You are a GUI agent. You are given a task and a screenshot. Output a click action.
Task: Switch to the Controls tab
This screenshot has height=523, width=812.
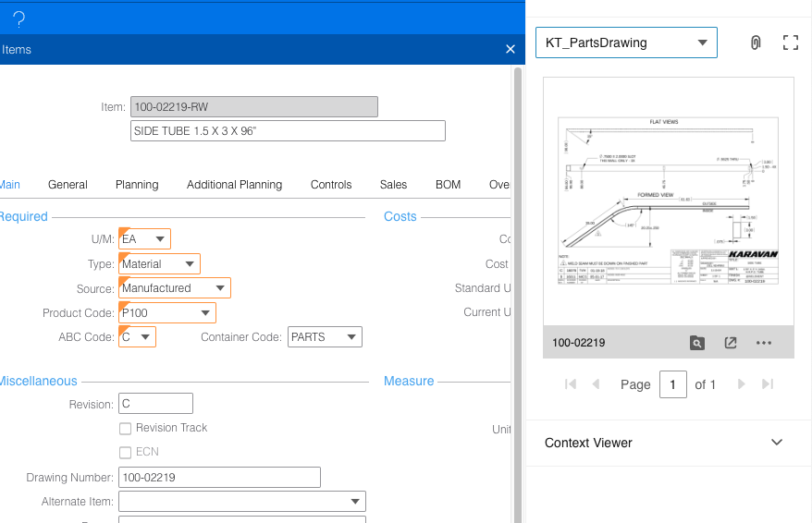tap(331, 185)
